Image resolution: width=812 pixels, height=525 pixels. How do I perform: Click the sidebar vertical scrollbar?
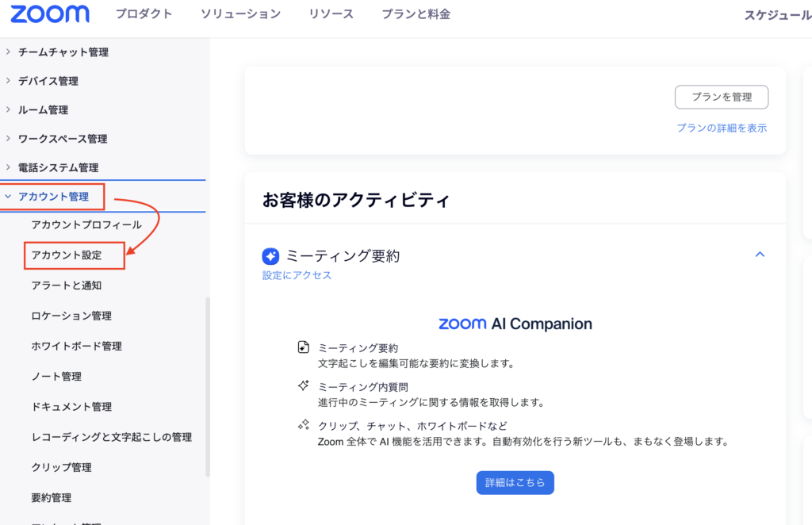(x=208, y=387)
